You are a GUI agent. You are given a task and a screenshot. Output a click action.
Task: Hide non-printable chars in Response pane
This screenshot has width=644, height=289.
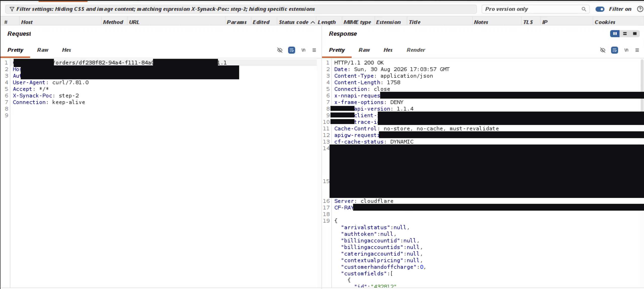point(603,50)
